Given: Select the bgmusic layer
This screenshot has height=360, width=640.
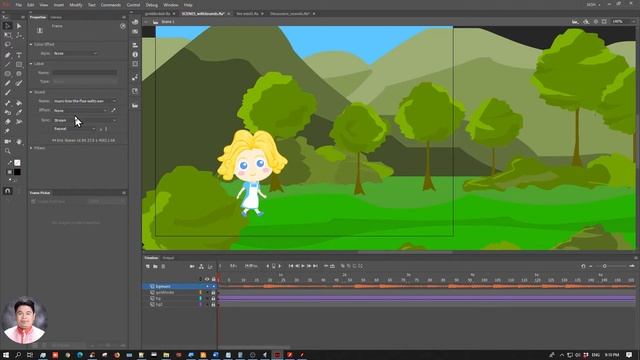Looking at the screenshot, I should click(163, 287).
